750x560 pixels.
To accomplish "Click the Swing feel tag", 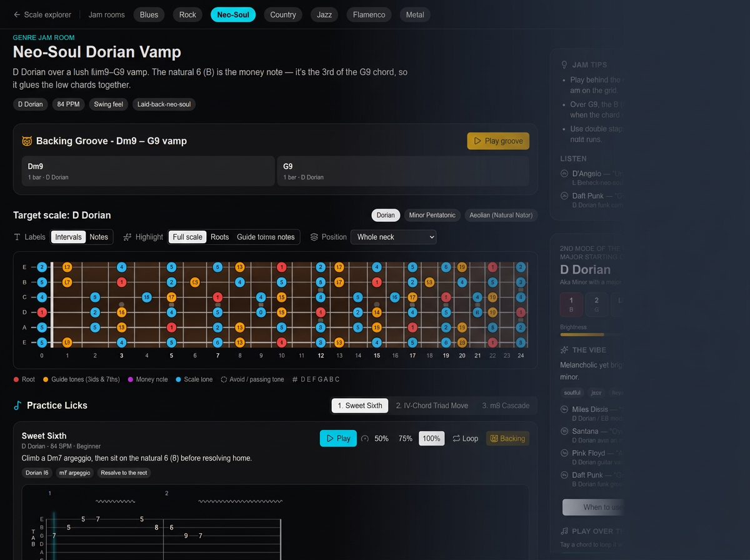I will (x=109, y=104).
